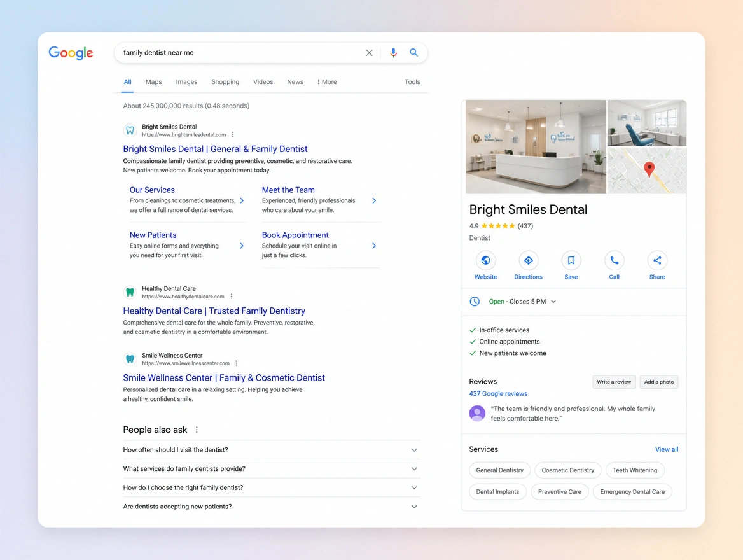The width and height of the screenshot is (743, 560).
Task: Select the General Dentistry service chip
Action: pos(499,470)
